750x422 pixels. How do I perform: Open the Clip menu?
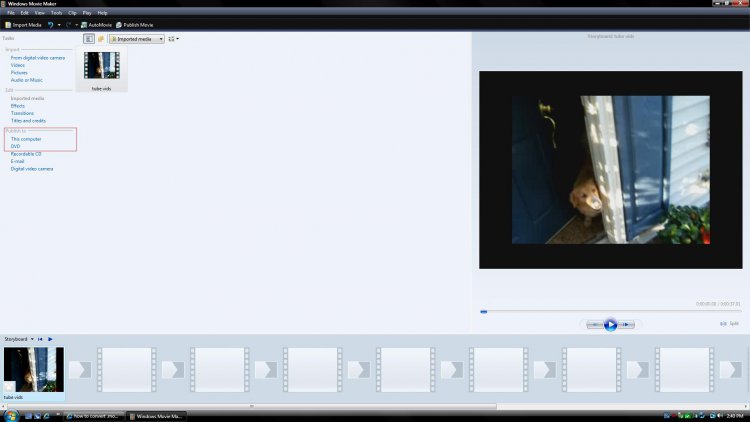[x=72, y=13]
